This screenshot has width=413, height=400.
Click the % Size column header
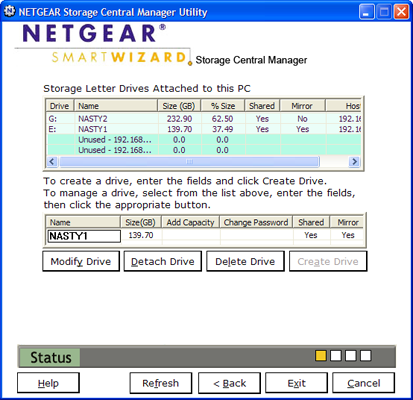[x=223, y=106]
